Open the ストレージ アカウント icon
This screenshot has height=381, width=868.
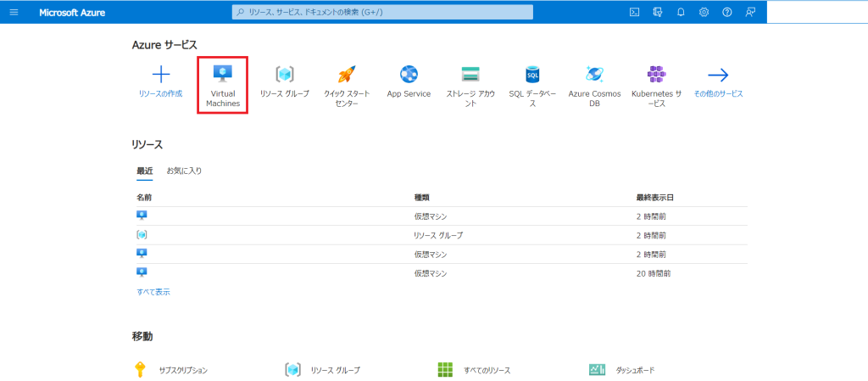pyautogui.click(x=470, y=74)
